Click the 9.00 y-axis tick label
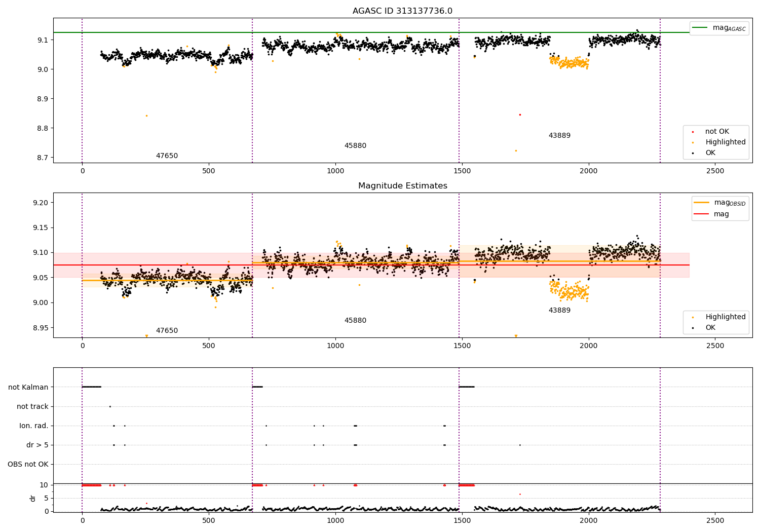 [42, 303]
